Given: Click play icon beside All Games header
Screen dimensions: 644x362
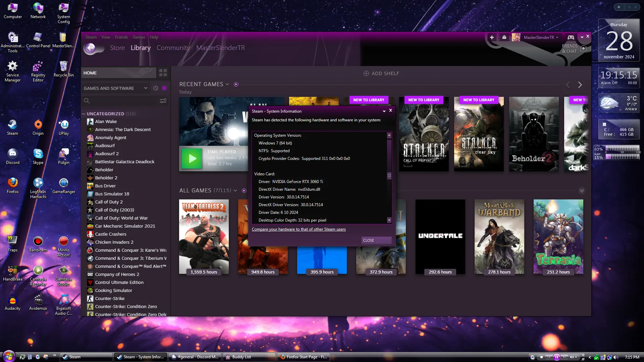Looking at the screenshot, I should pos(244,190).
